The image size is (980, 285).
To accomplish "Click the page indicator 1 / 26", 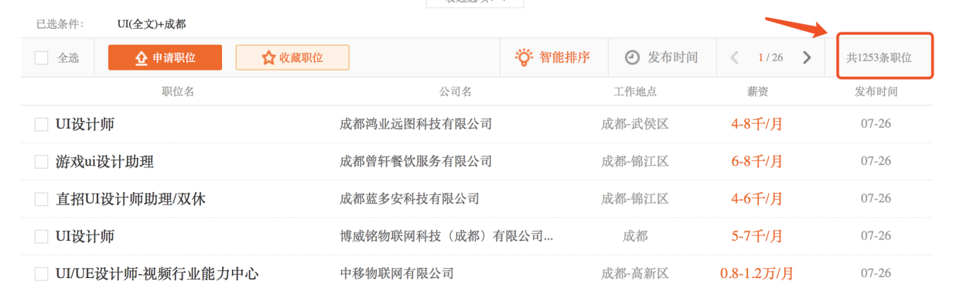I will point(770,57).
